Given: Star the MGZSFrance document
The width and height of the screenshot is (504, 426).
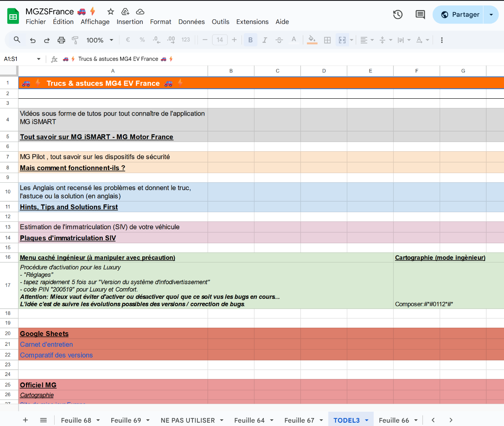Looking at the screenshot, I should click(110, 11).
